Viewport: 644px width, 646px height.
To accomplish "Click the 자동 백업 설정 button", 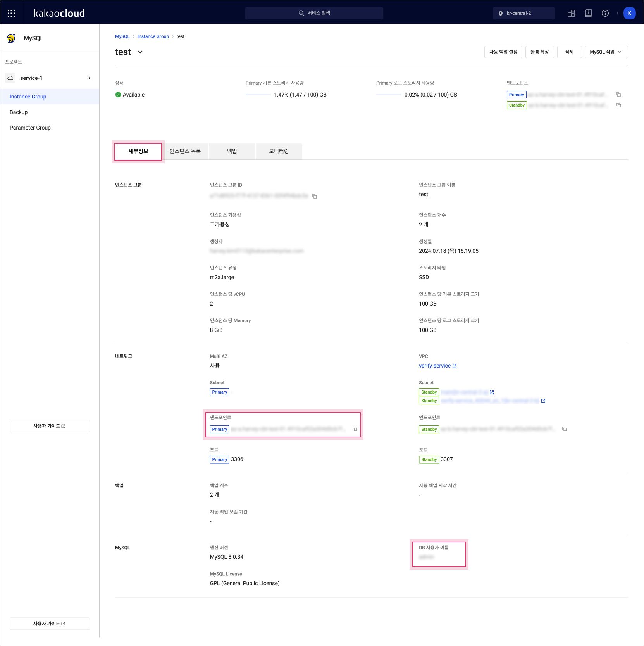I will pyautogui.click(x=503, y=52).
